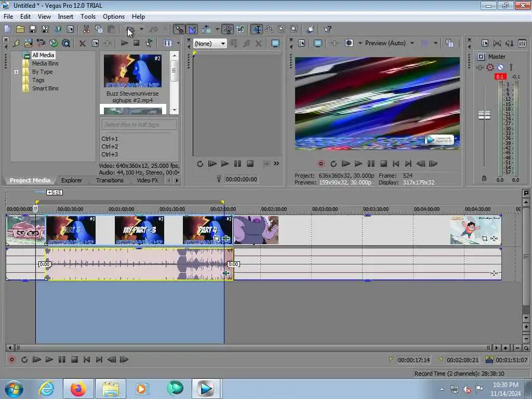Viewport: 532px width, 399px height.
Task: Click the Remove Selected Media X icon
Action: (82, 43)
